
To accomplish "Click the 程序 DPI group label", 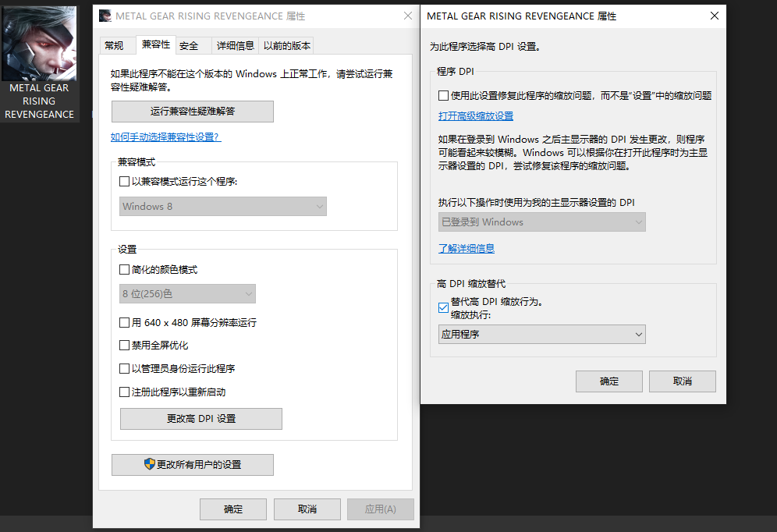I will 456,71.
